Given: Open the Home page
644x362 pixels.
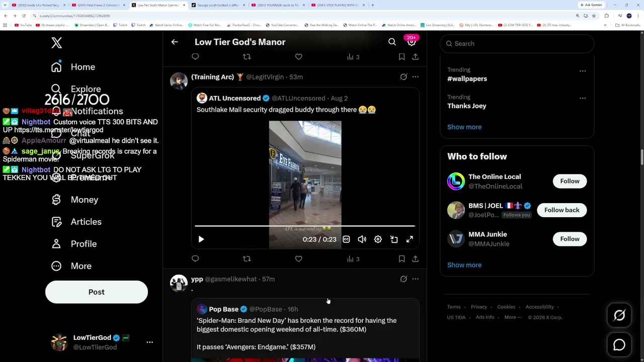Looking at the screenshot, I should click(73, 67).
